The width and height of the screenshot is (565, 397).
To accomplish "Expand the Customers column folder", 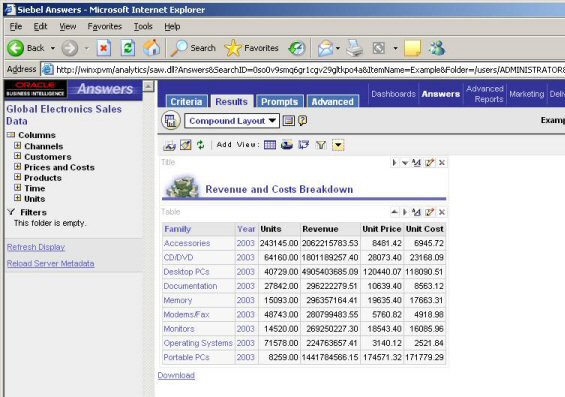I will coord(17,156).
